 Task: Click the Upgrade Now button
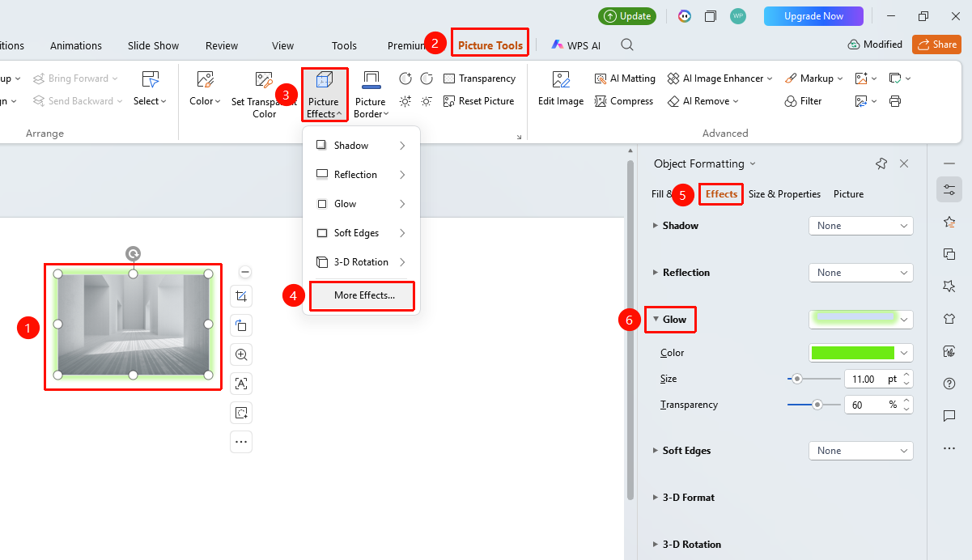click(x=813, y=16)
